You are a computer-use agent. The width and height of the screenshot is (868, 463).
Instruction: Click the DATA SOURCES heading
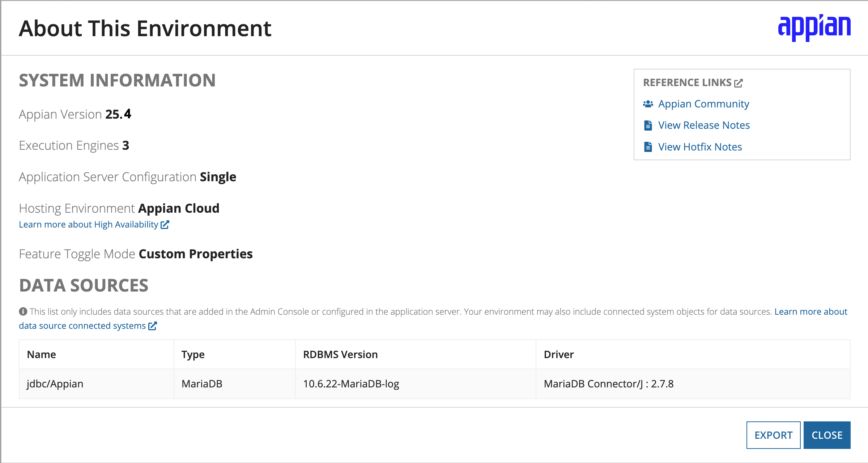[84, 285]
